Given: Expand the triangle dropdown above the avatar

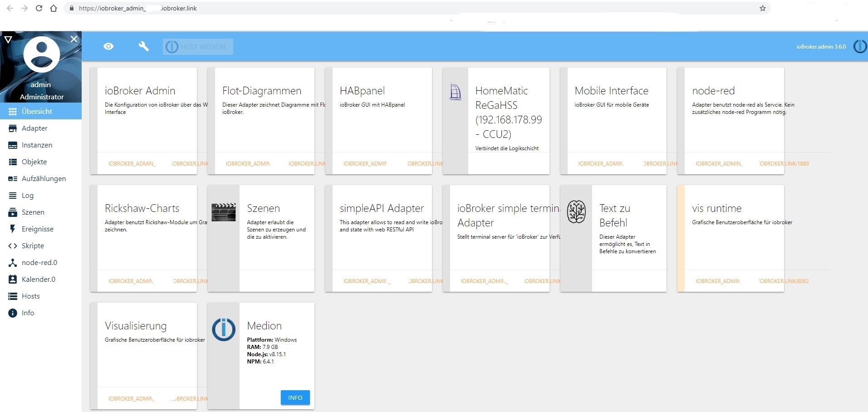Looking at the screenshot, I should 8,39.
